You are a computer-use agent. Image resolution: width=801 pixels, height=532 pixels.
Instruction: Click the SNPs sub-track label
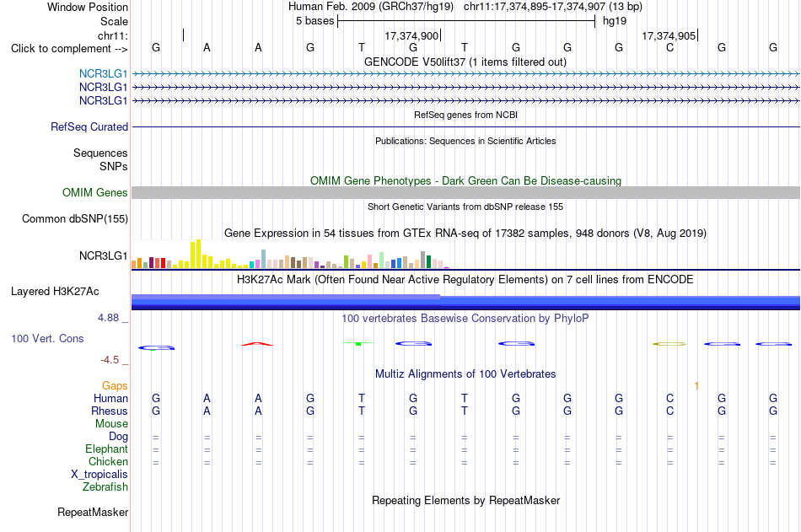pyautogui.click(x=114, y=166)
